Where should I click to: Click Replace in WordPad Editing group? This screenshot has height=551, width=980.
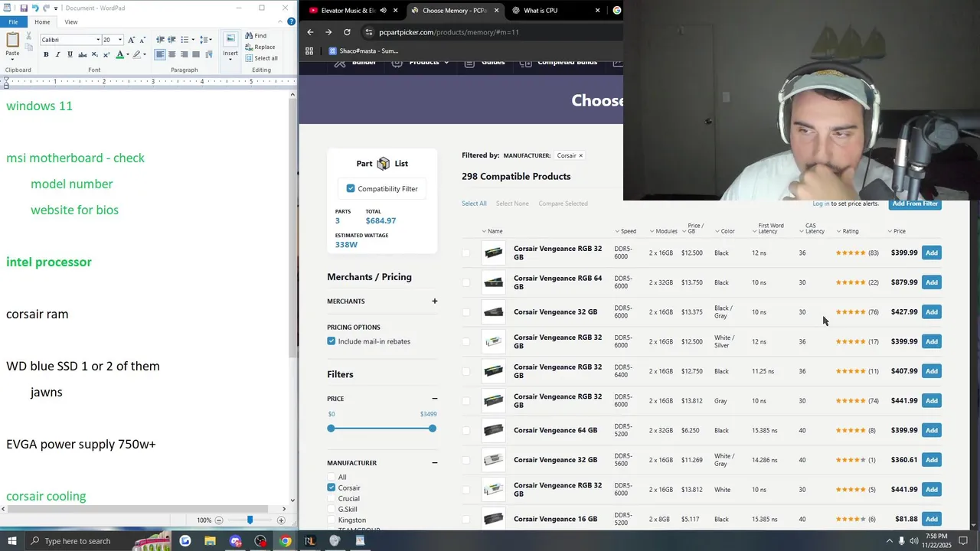click(x=260, y=47)
